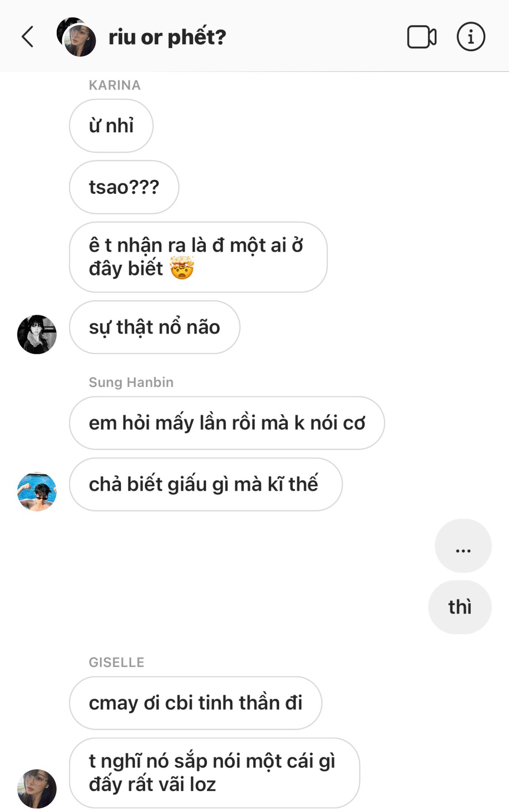The width and height of the screenshot is (509, 812).
Task: Tap Sung Hanbin's pool profile picture
Action: tap(37, 491)
